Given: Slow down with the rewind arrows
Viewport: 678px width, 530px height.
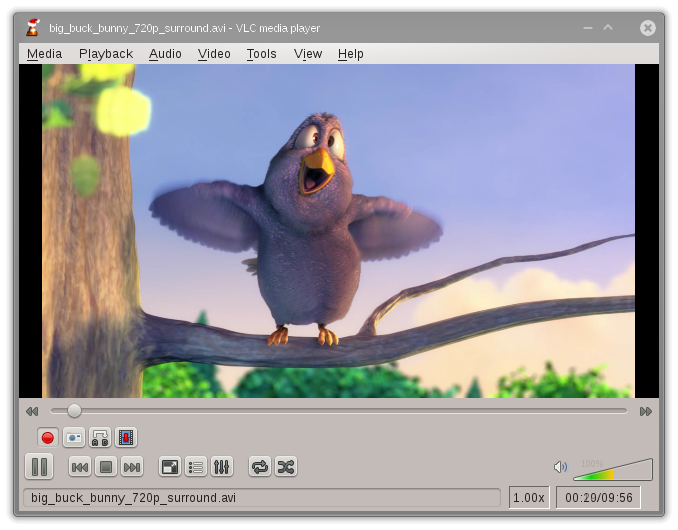Looking at the screenshot, I should 32,411.
